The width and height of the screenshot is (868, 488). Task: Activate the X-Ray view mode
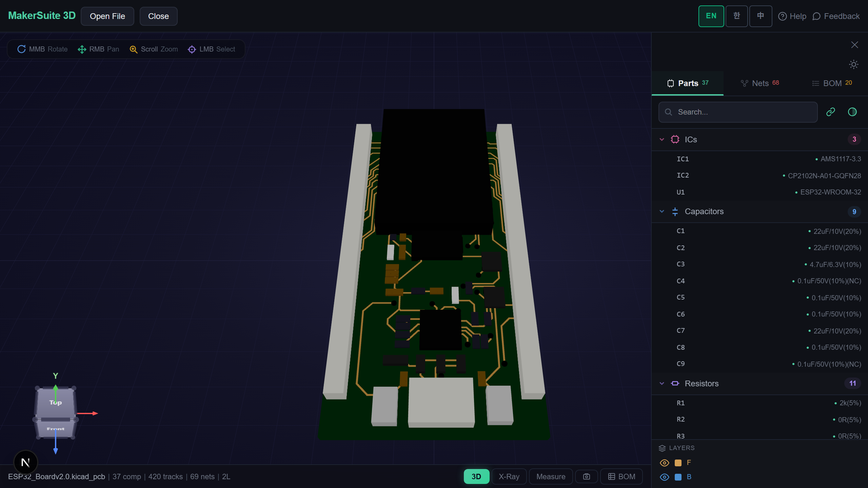point(509,476)
